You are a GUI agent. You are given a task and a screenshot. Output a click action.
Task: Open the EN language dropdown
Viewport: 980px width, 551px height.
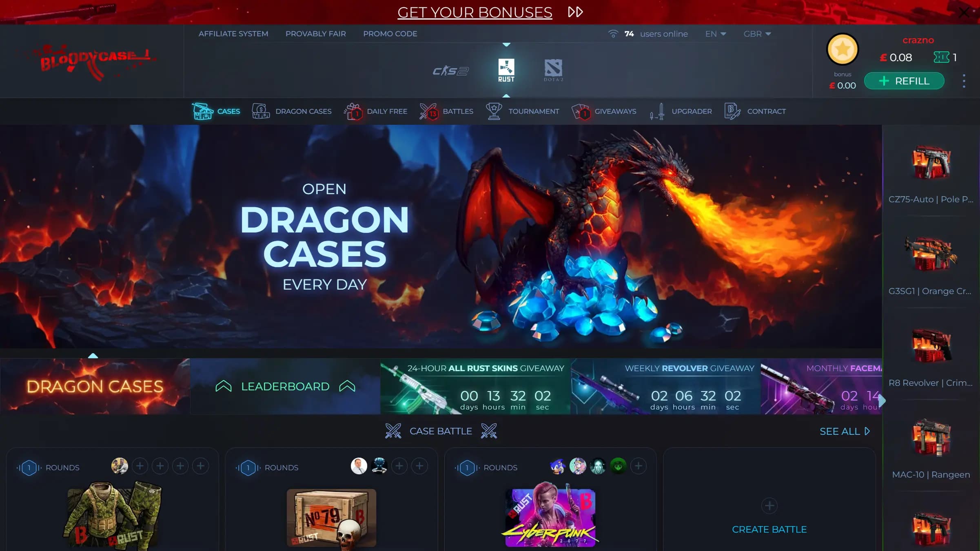click(716, 34)
